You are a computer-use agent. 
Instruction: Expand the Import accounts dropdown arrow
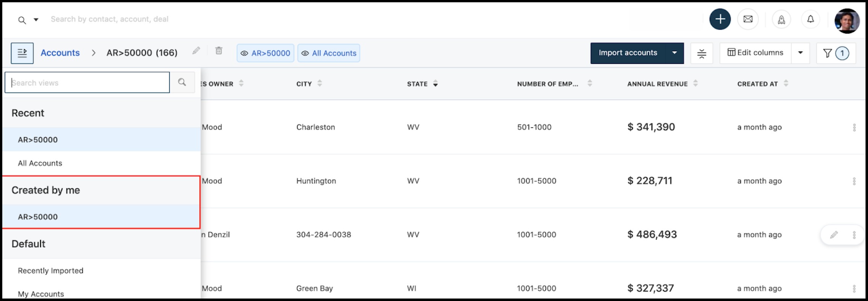click(x=675, y=53)
